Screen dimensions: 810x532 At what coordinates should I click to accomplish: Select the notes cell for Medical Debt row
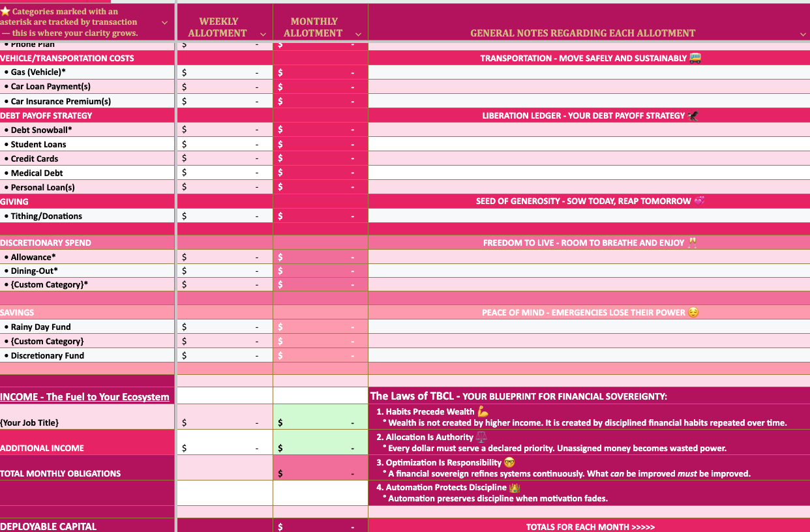coord(590,173)
